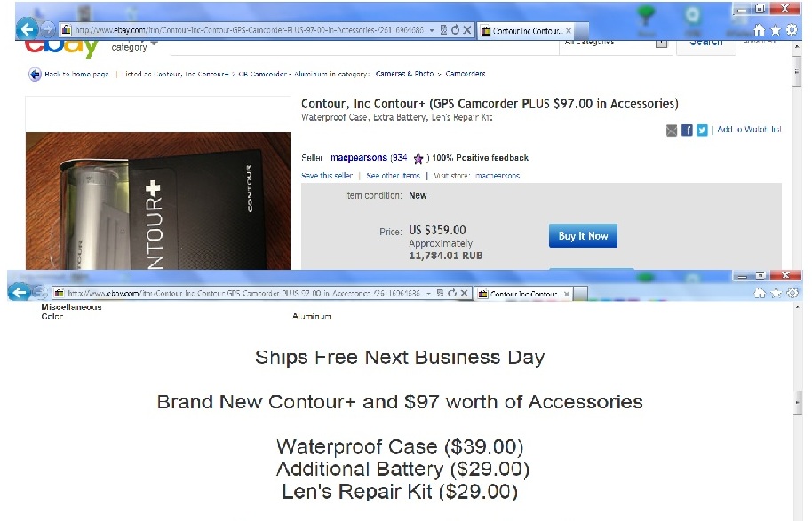The image size is (812, 521).
Task: Click refresh icon in top address bar
Action: pyautogui.click(x=455, y=30)
